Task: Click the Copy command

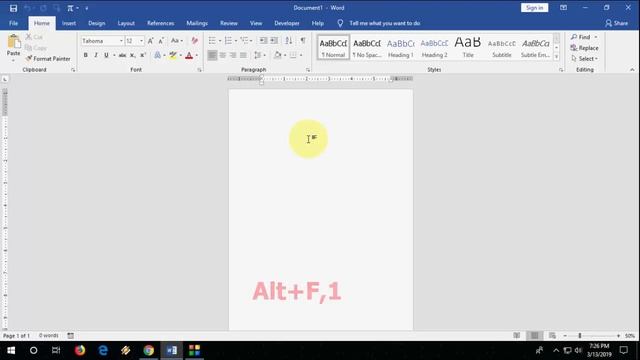Action: (36, 48)
